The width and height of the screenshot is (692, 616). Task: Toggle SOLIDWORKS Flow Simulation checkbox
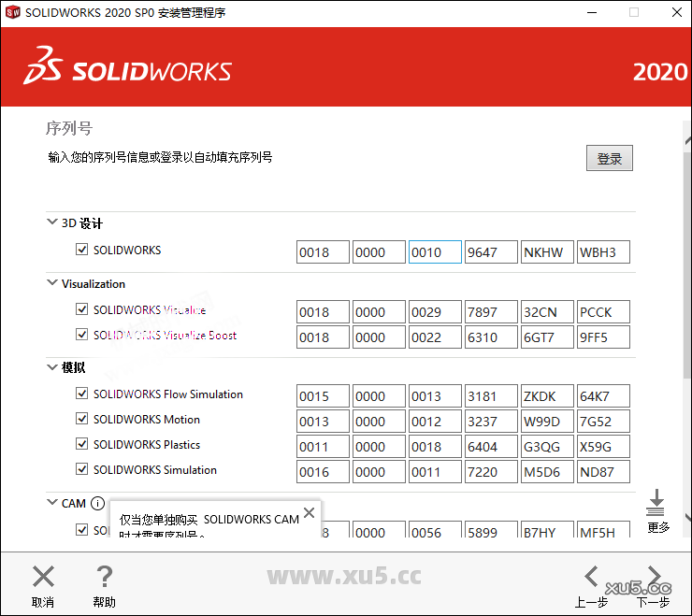coord(82,394)
